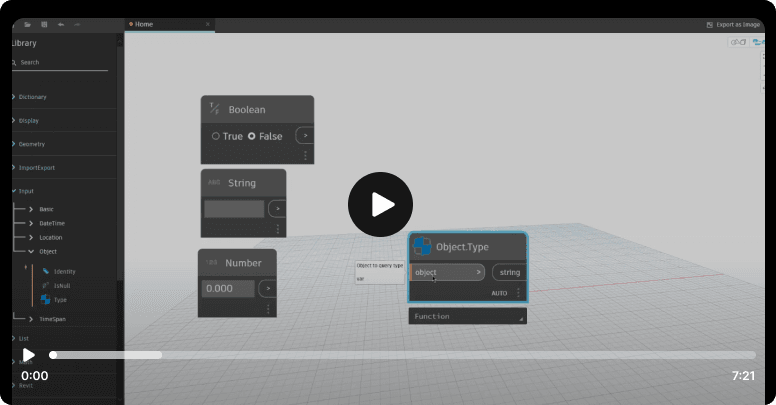Select Identity in the Object library list

point(64,271)
